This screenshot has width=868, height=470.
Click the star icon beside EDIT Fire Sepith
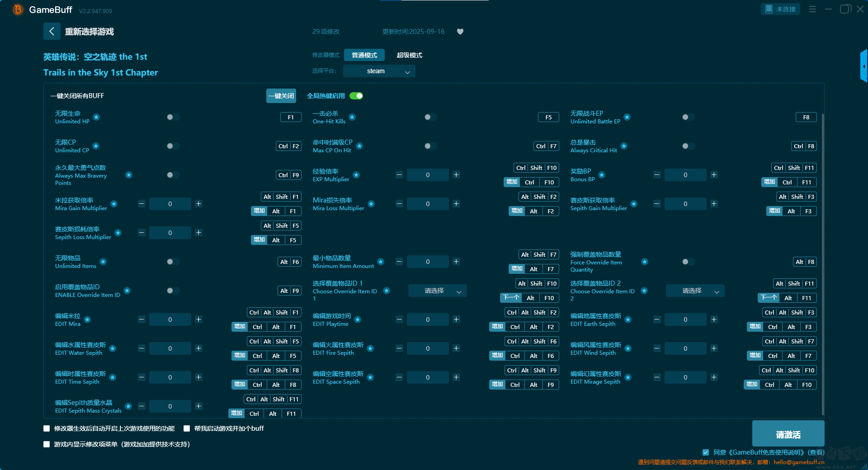coord(370,348)
